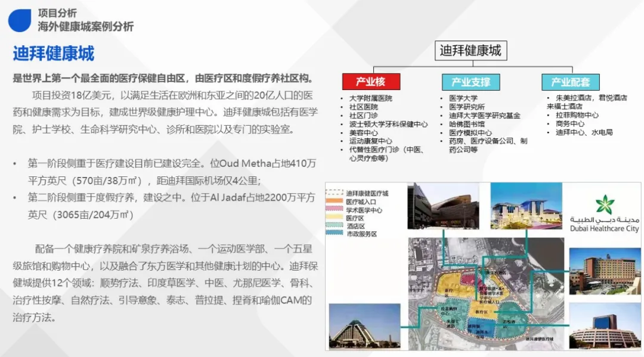Viewport: 644px width, 357px height.
Task: Open the round white building photo at bottom right
Action: click(x=605, y=326)
